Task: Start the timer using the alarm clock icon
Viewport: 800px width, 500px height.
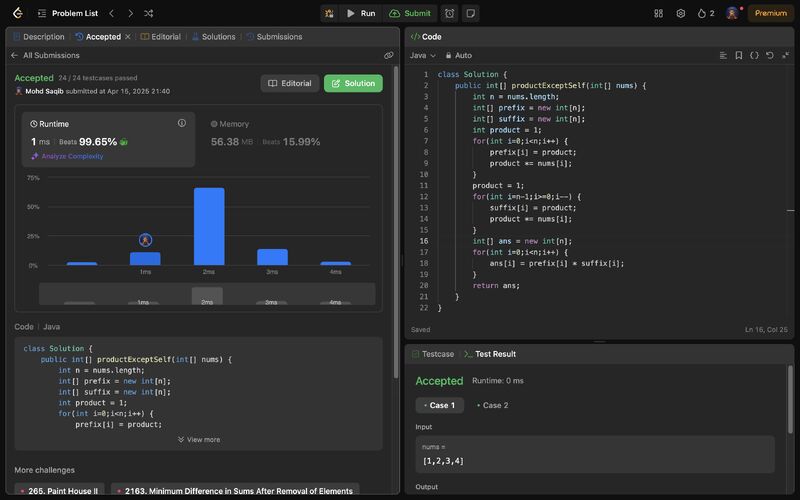Action: click(449, 13)
